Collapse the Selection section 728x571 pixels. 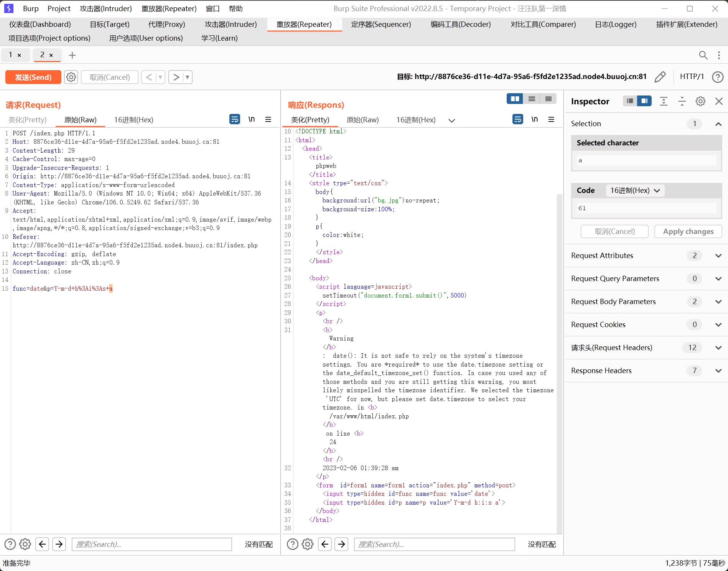click(x=718, y=123)
